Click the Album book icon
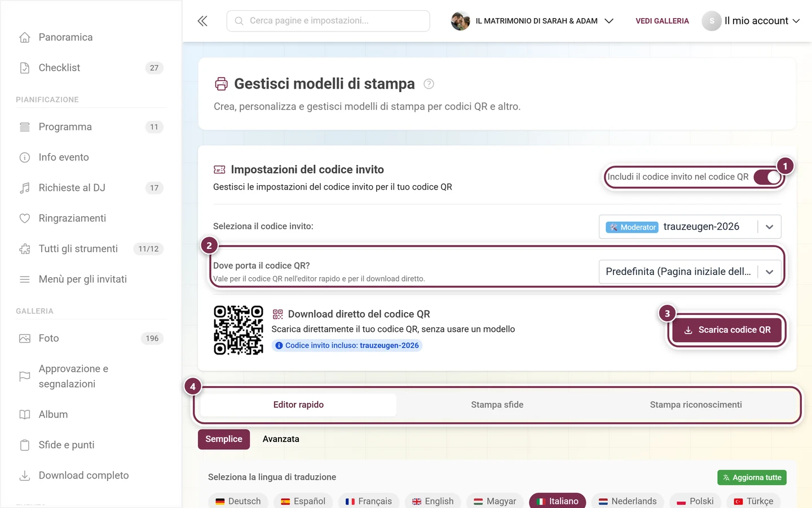 pyautogui.click(x=25, y=415)
